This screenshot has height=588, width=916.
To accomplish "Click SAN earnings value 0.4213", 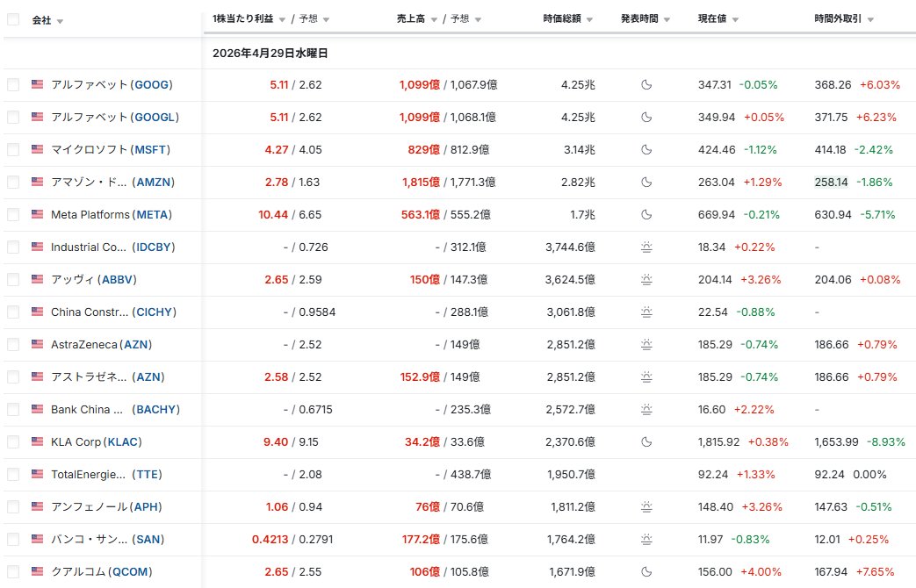I will point(270,540).
